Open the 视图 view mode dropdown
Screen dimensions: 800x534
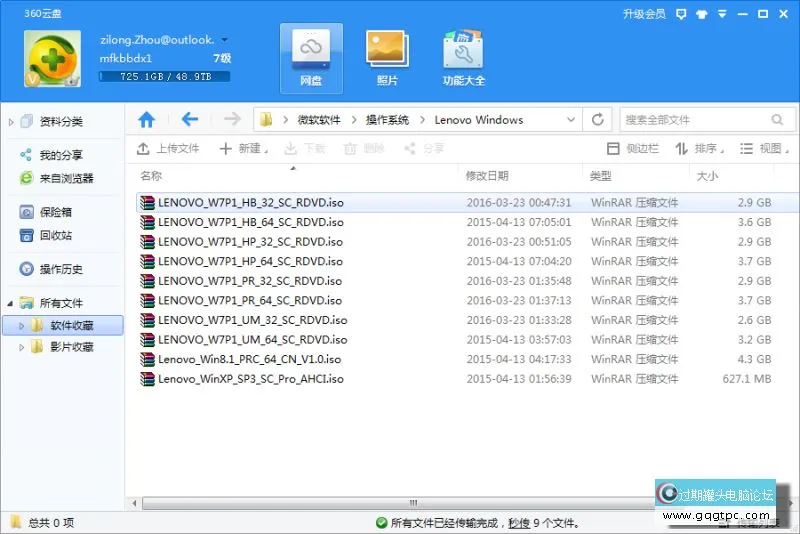[x=764, y=148]
